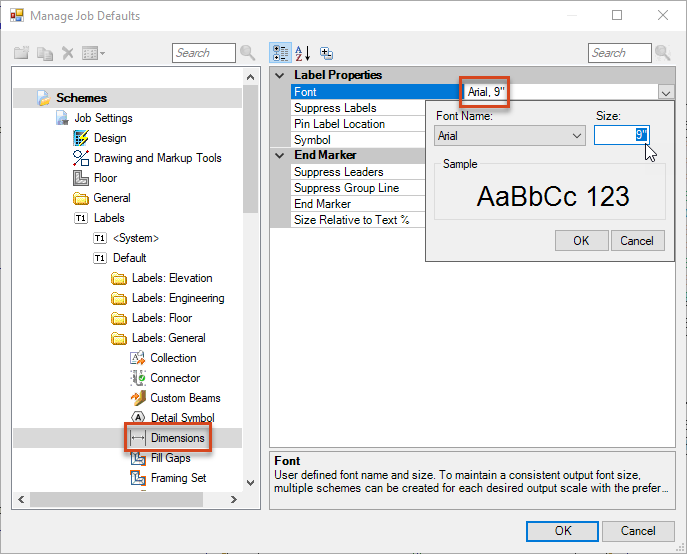Screen dimensions: 687x554
Task: Click the Connector item icon
Action: [x=138, y=378]
